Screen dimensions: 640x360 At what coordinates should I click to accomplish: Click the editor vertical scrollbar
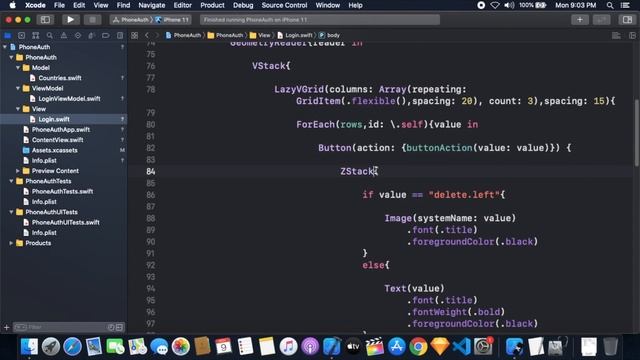636,133
